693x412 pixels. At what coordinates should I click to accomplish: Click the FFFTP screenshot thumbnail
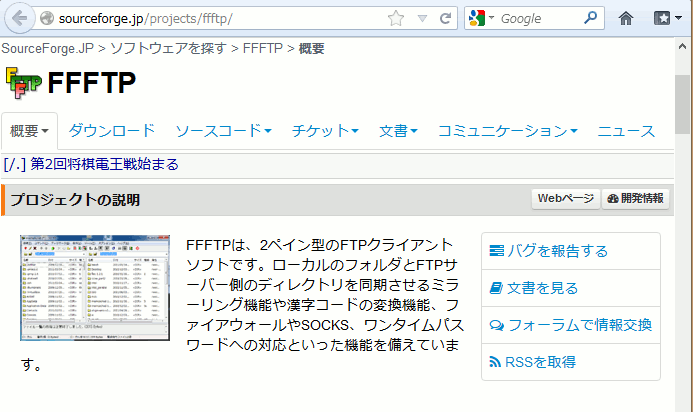pos(95,290)
